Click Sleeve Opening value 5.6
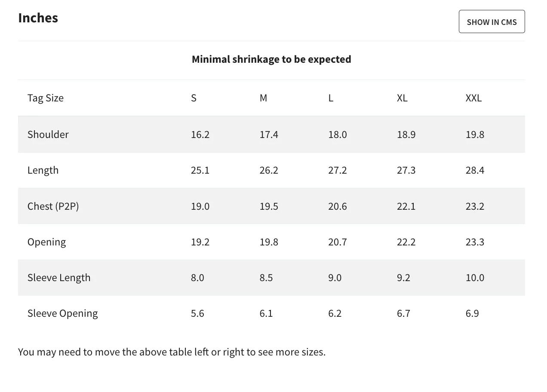 (197, 313)
